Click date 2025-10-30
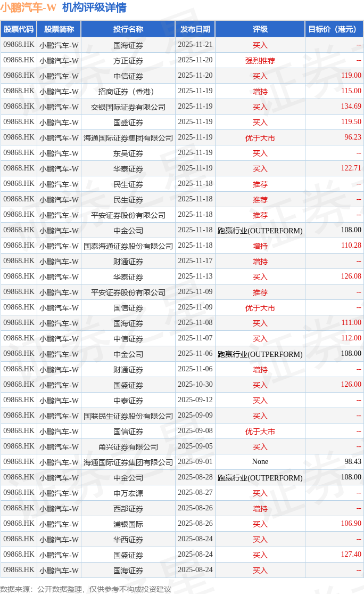Image resolution: width=364 pixels, height=594 pixels. point(195,385)
